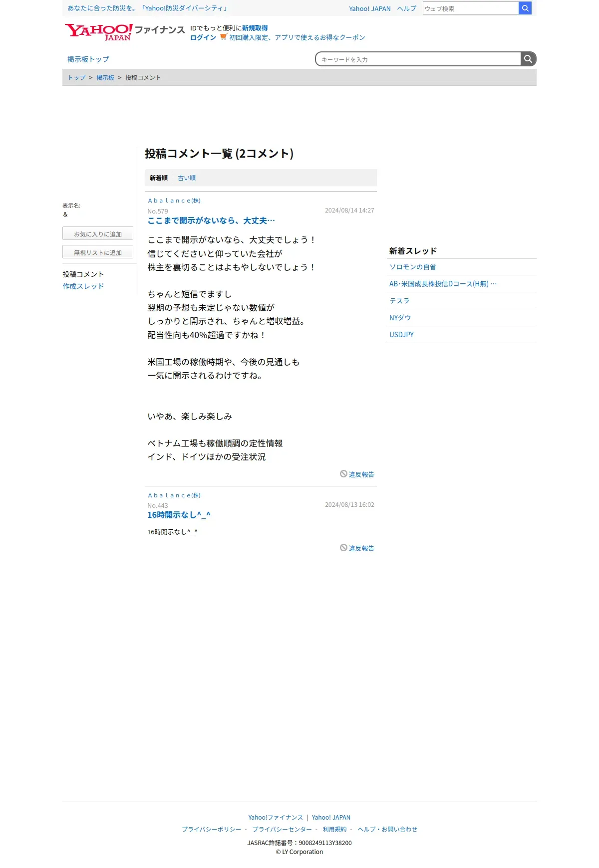Click the report icon on post No.443
The image size is (599, 868).
(x=343, y=547)
